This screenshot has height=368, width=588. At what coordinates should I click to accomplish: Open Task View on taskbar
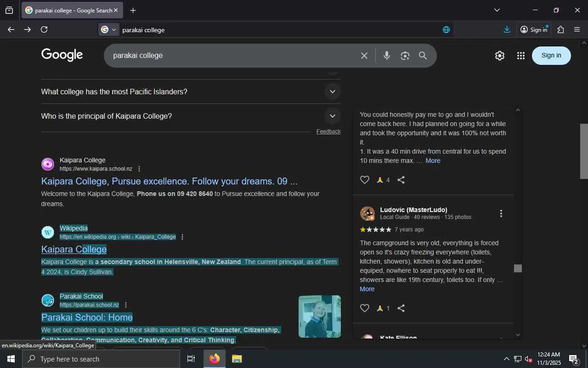click(191, 359)
